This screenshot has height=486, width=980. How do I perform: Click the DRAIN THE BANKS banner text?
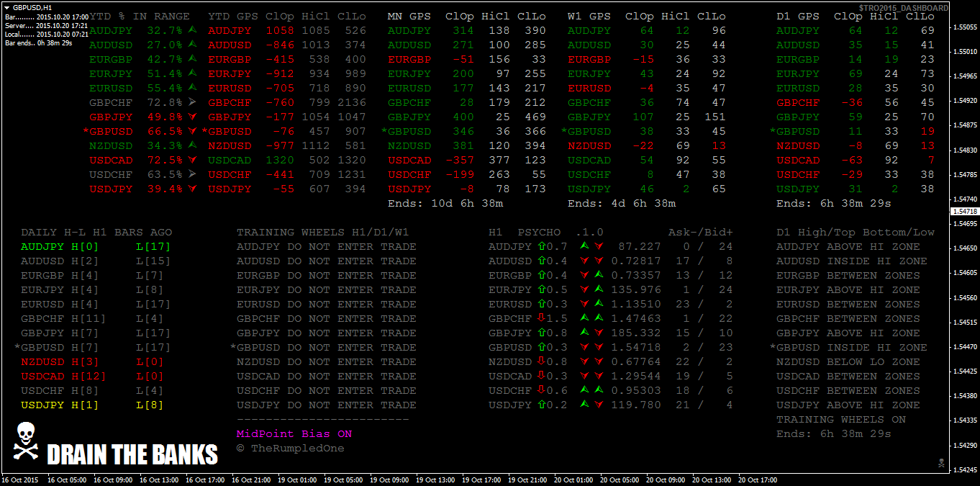[132, 455]
